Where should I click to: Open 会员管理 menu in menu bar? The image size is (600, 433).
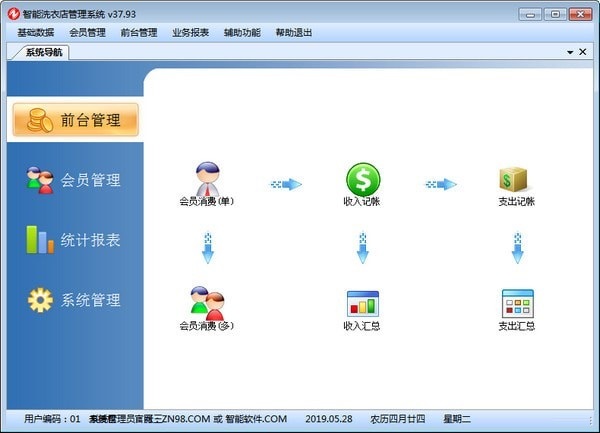pyautogui.click(x=87, y=32)
